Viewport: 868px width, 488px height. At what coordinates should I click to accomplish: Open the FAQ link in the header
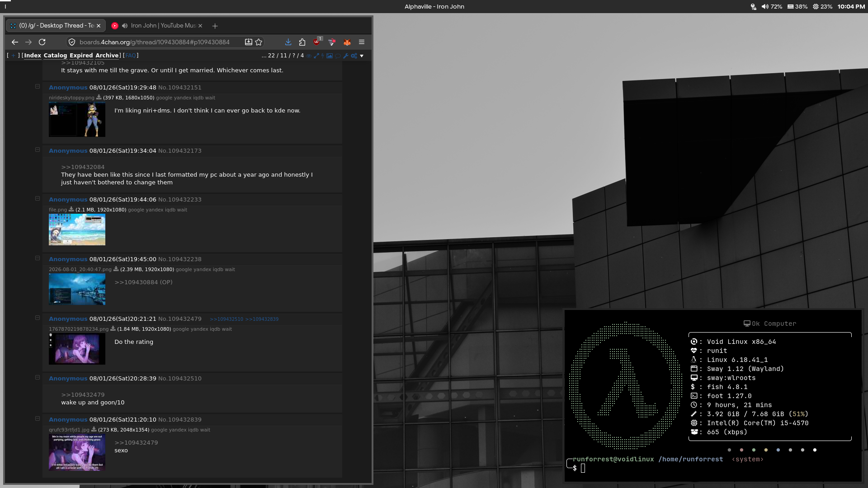tap(131, 56)
